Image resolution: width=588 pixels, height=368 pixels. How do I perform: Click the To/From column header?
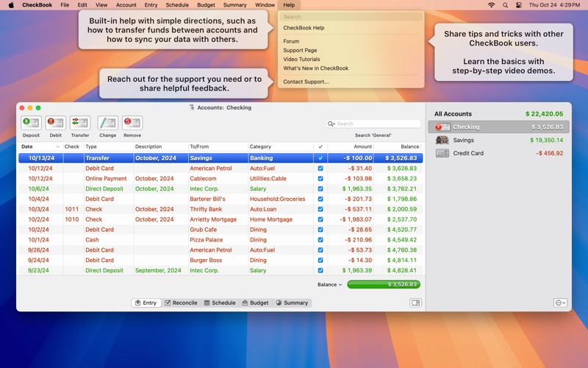pyautogui.click(x=218, y=146)
